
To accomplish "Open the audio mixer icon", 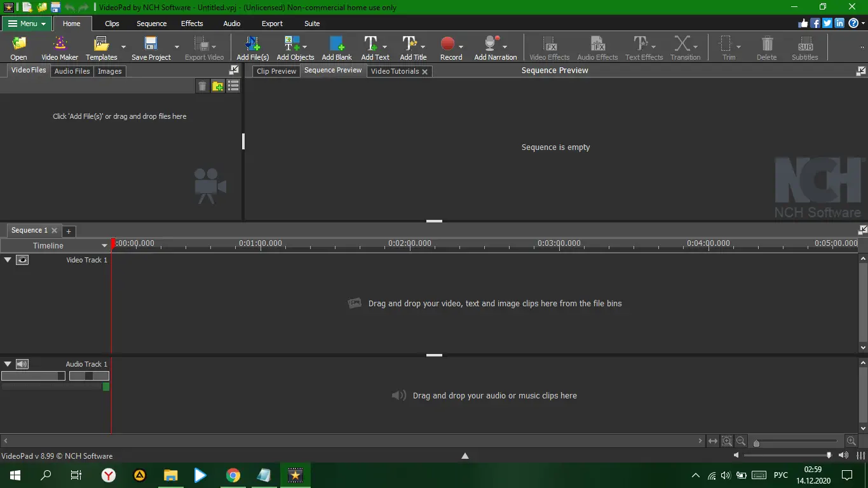I will click(860, 456).
